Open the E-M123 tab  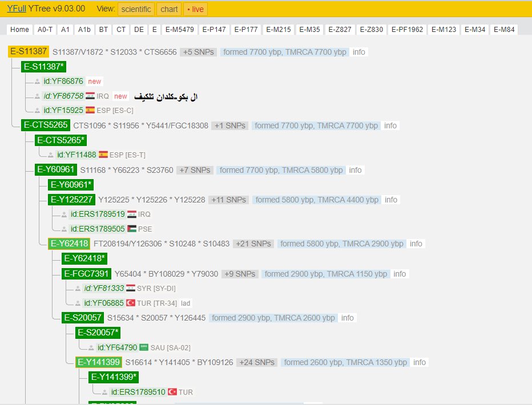(444, 30)
